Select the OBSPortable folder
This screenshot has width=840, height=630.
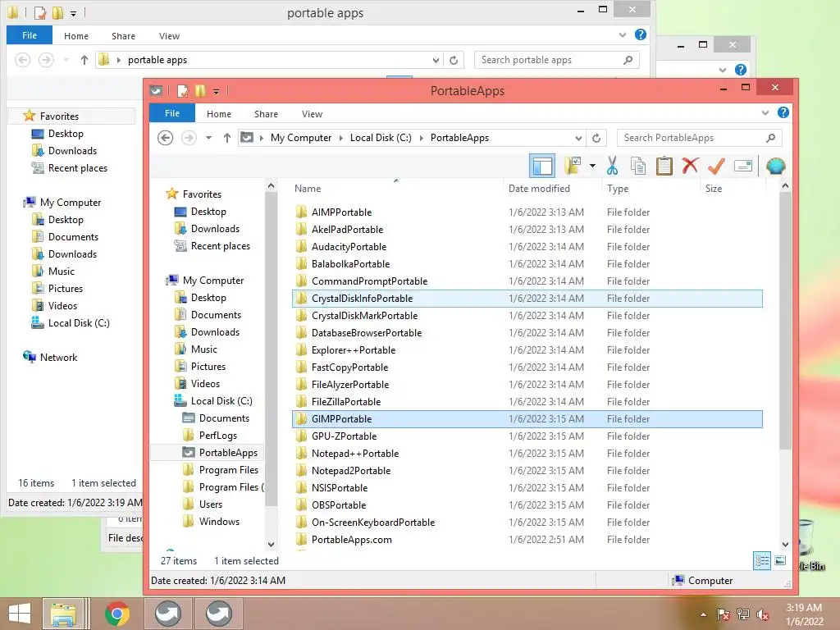point(527,505)
